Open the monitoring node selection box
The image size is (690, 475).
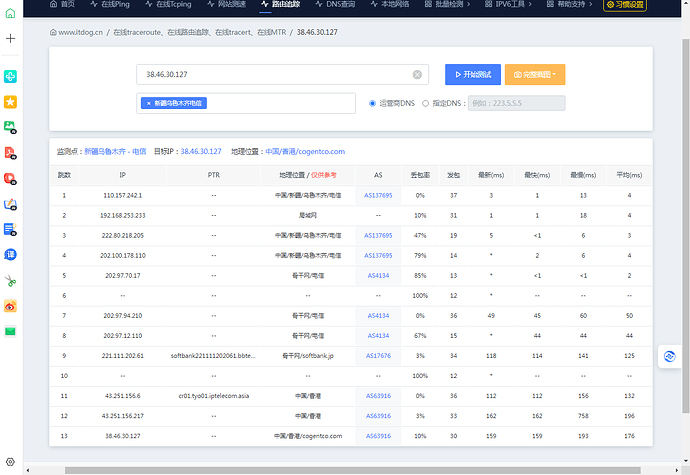point(246,103)
